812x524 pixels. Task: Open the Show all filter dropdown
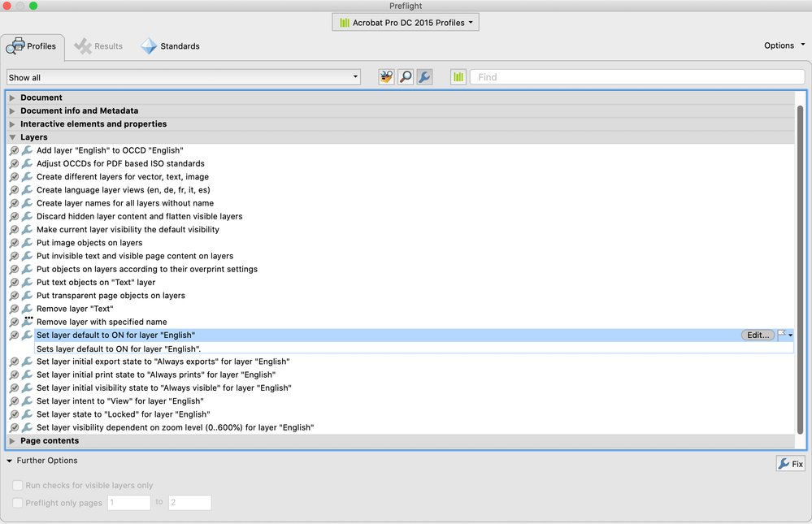click(x=184, y=77)
